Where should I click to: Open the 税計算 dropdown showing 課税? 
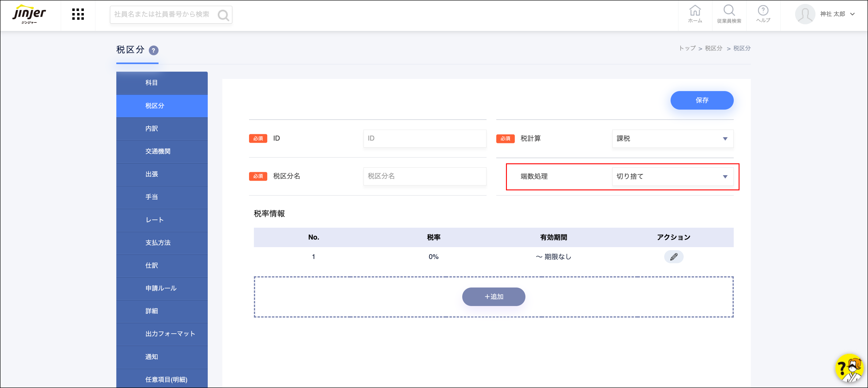tap(673, 138)
